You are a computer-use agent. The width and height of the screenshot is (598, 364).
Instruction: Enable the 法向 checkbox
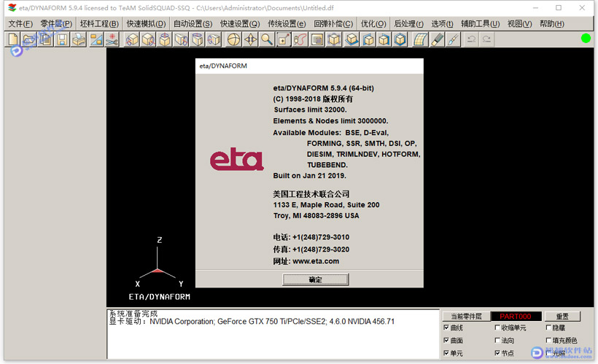click(x=497, y=341)
